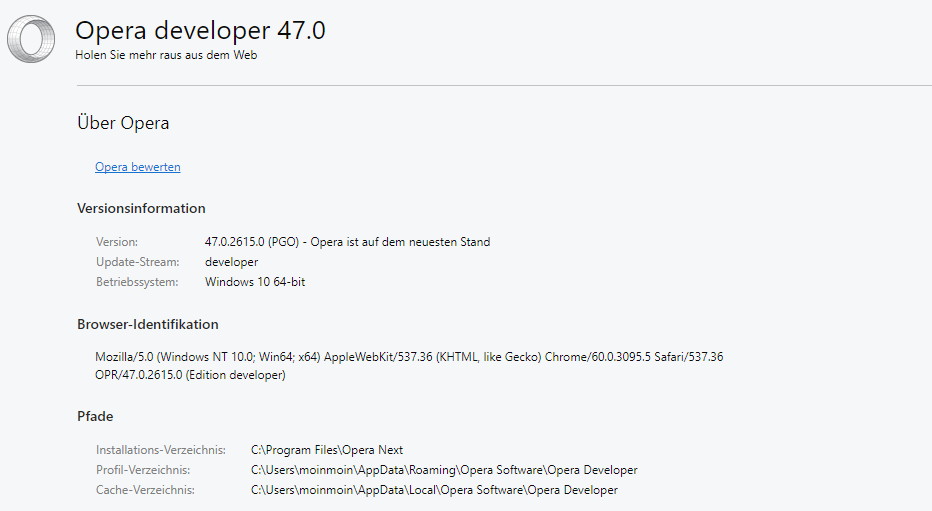
Task: Click the 'Update-Stream:' label
Action: pos(137,262)
